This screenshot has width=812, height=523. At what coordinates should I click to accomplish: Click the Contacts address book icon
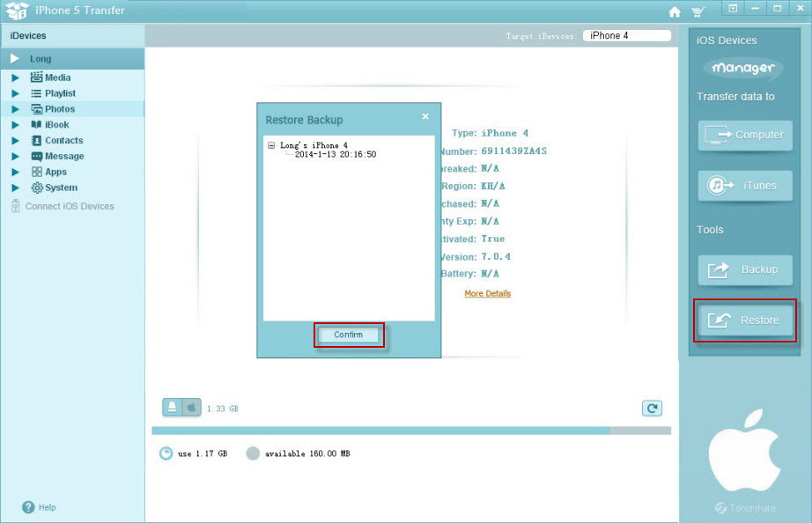pyautogui.click(x=36, y=140)
